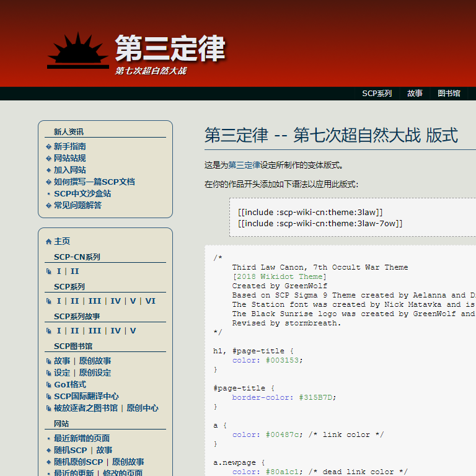Open the 图书馆 top navigation menu
The image size is (476, 476).
[449, 94]
